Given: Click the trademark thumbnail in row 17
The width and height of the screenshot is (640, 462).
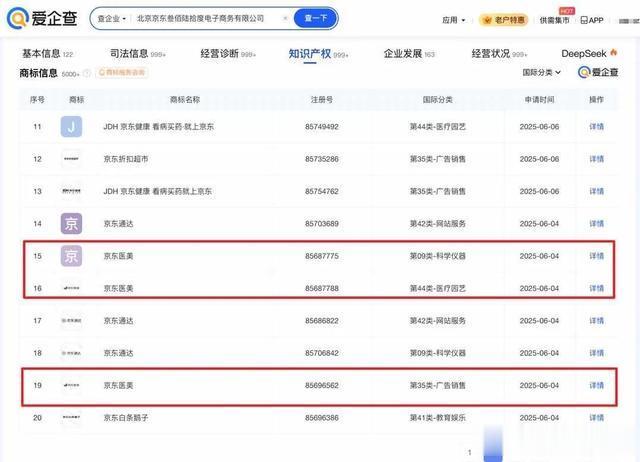Looking at the screenshot, I should [71, 321].
